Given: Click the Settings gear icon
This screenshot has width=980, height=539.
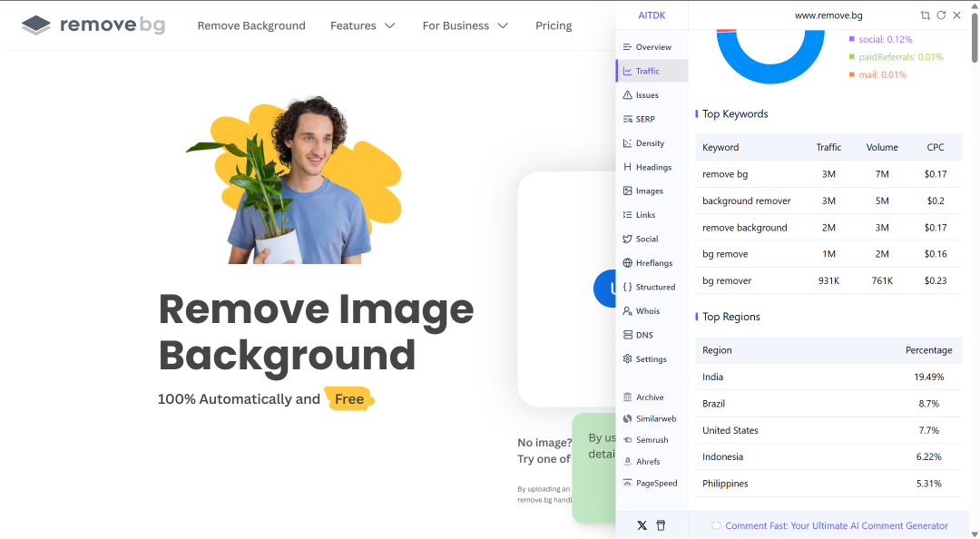Looking at the screenshot, I should [x=628, y=359].
